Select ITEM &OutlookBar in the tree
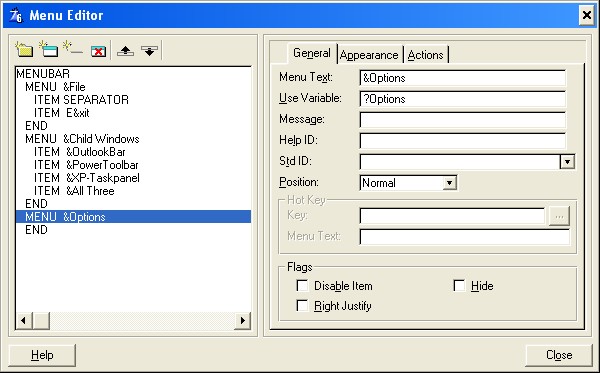600x373 pixels. 80,151
